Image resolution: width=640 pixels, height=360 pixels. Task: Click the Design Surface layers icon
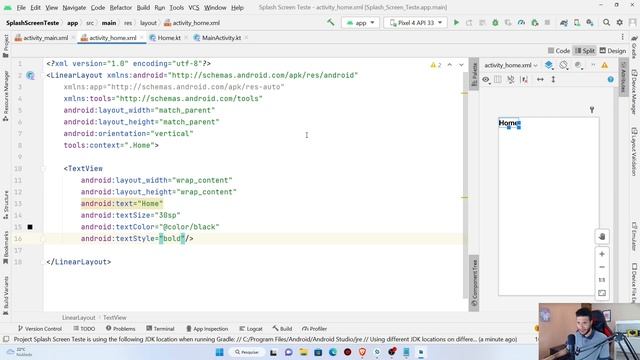[x=549, y=65]
